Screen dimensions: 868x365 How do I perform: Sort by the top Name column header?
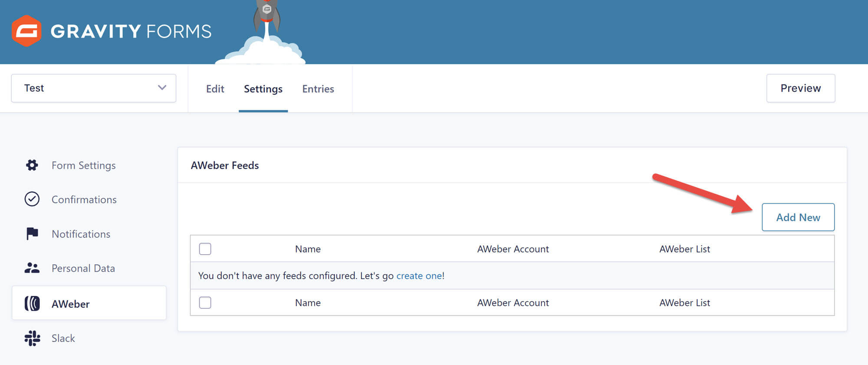[x=308, y=249]
